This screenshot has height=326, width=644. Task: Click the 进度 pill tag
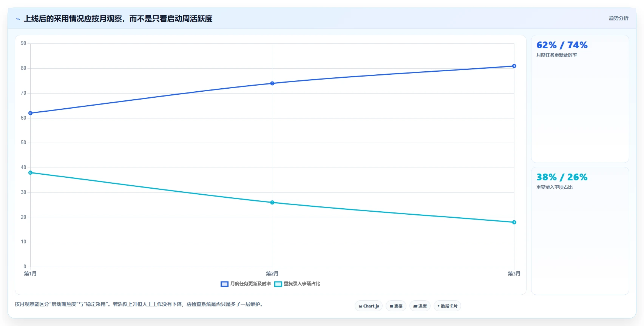point(420,306)
